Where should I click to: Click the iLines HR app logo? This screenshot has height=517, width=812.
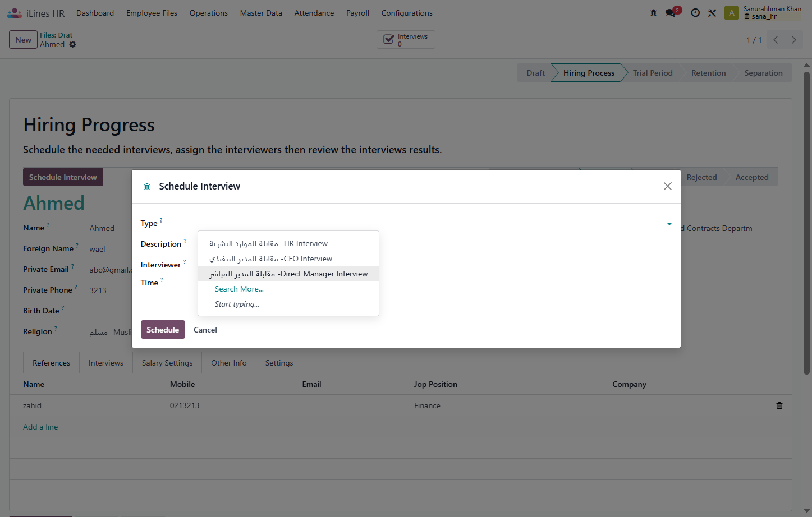[x=15, y=13]
